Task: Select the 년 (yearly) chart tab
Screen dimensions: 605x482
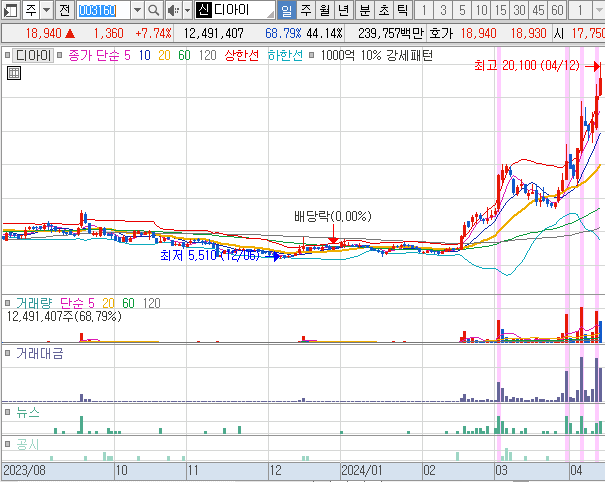Action: pos(344,10)
